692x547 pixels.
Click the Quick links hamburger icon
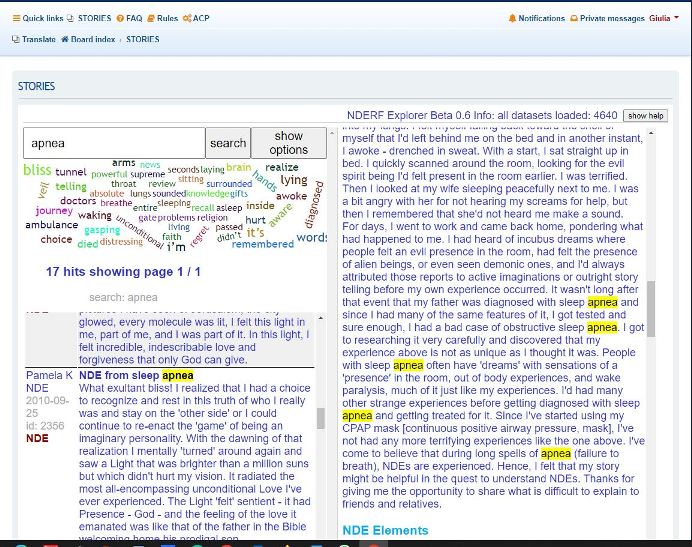(16, 18)
